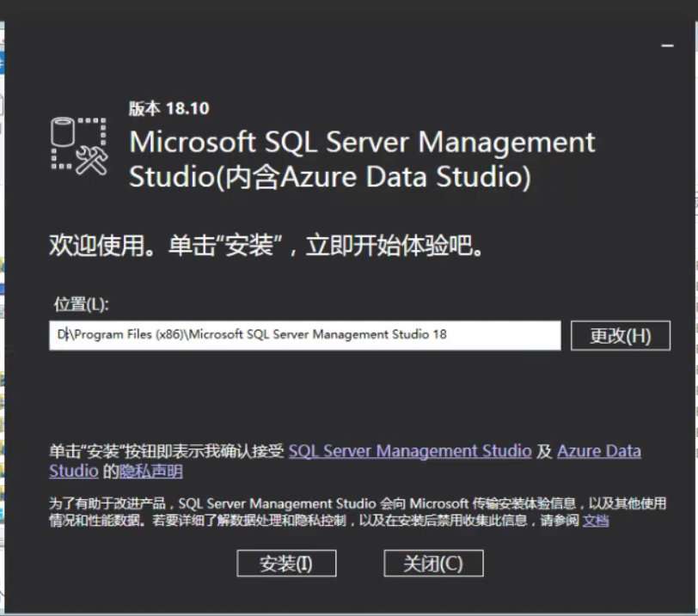Minimize the SSMS installer window

667,46
